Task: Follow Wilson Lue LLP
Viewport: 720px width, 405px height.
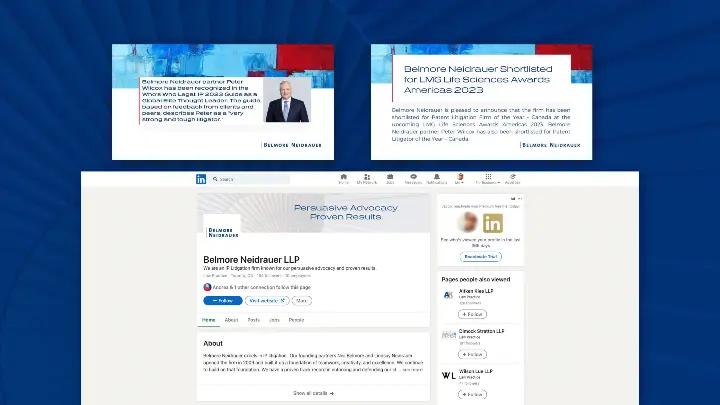Action: [472, 394]
